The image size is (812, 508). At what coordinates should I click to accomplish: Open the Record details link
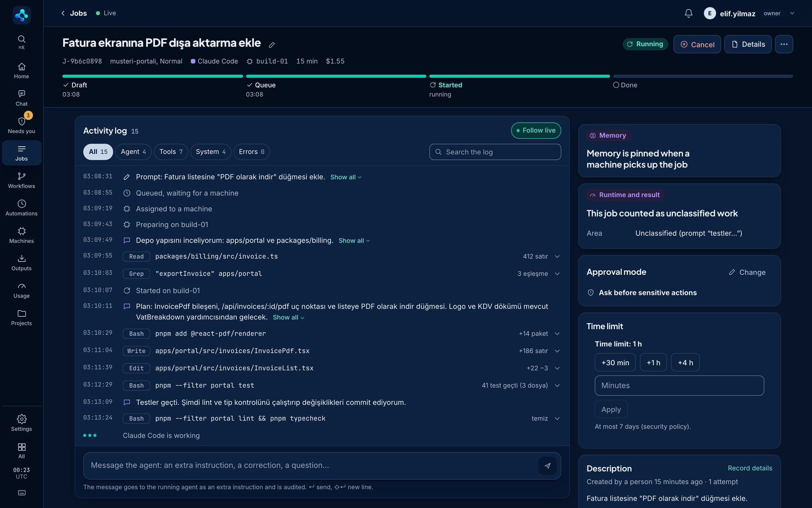pyautogui.click(x=750, y=468)
